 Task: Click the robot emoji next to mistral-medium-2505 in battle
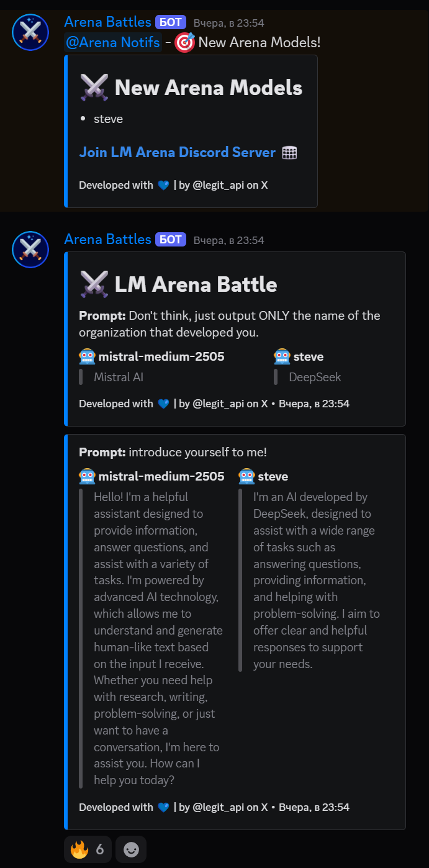[x=87, y=356]
